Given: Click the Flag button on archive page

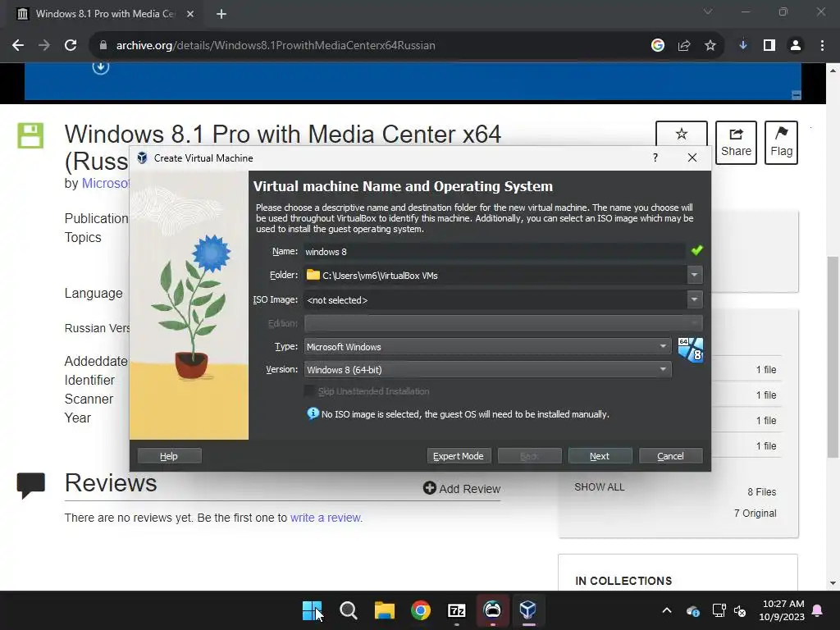Looking at the screenshot, I should click(x=781, y=142).
